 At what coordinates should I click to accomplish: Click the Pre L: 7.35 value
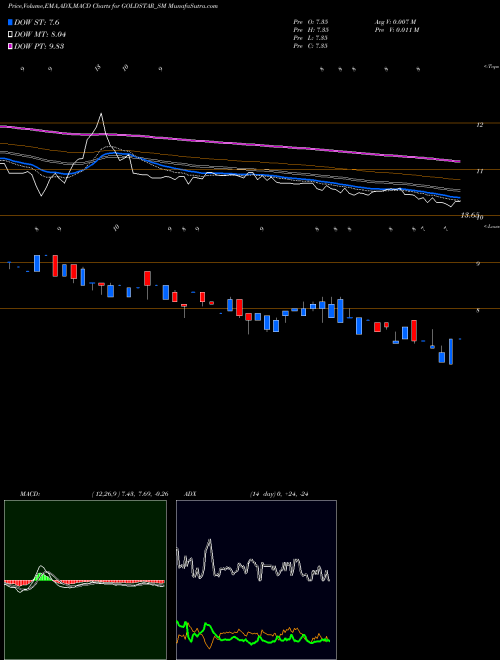tap(311, 38)
